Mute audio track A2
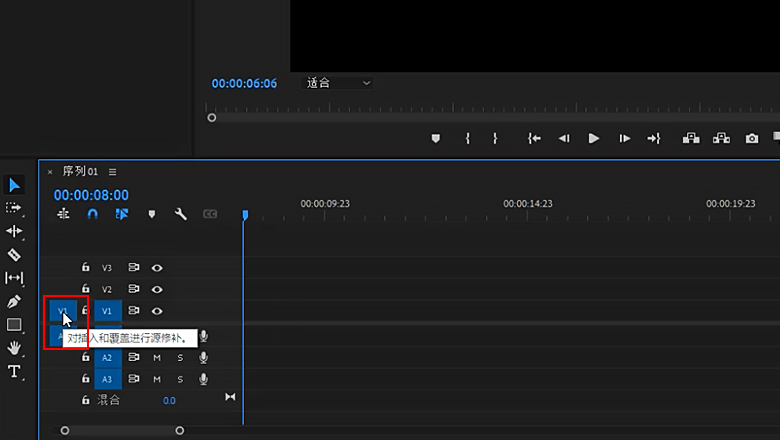The width and height of the screenshot is (780, 440). coord(157,357)
